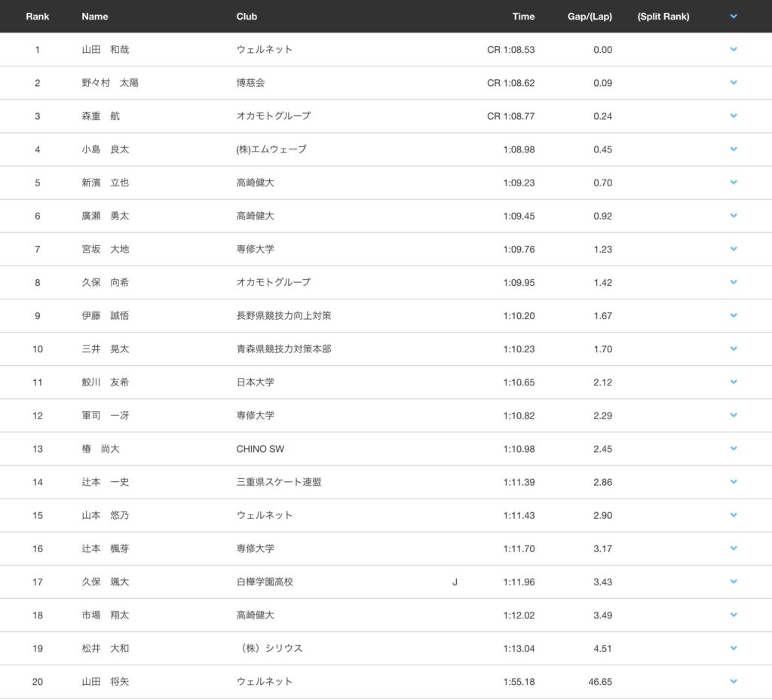Expand rank 10 三井 晃太 row
Screen dimensions: 772x700
click(x=734, y=348)
